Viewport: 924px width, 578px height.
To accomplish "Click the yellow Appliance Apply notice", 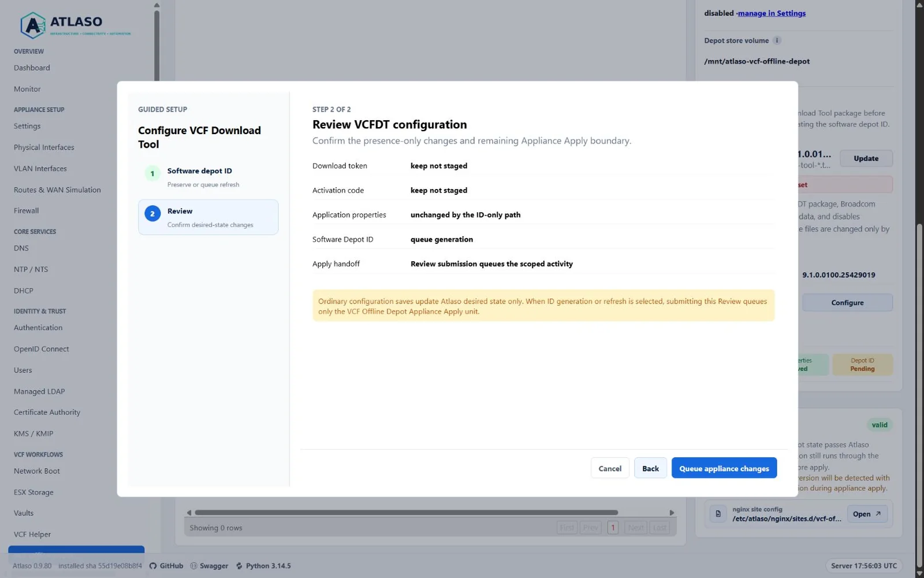I will 543,306.
